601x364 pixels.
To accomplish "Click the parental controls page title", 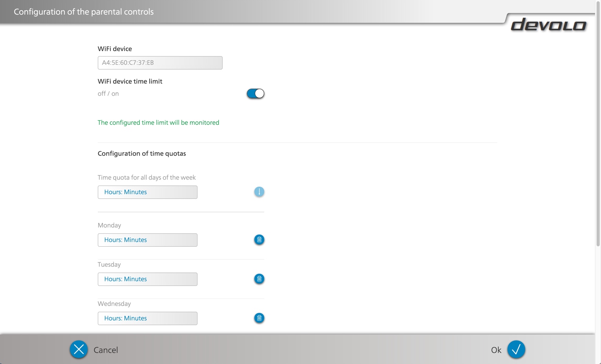I will 84,12.
